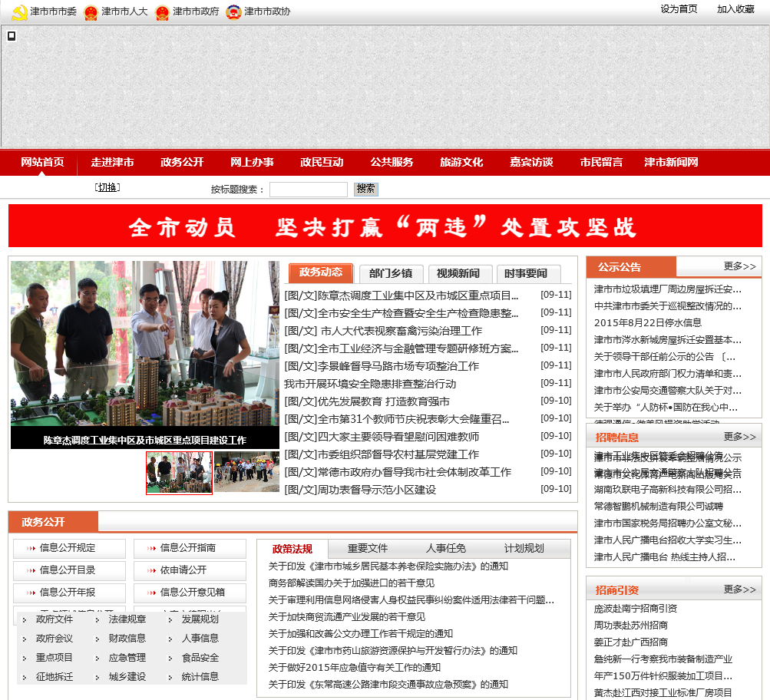Viewport: 770px width, 700px height.
Task: Click the [切换] switch link
Action: point(107,187)
